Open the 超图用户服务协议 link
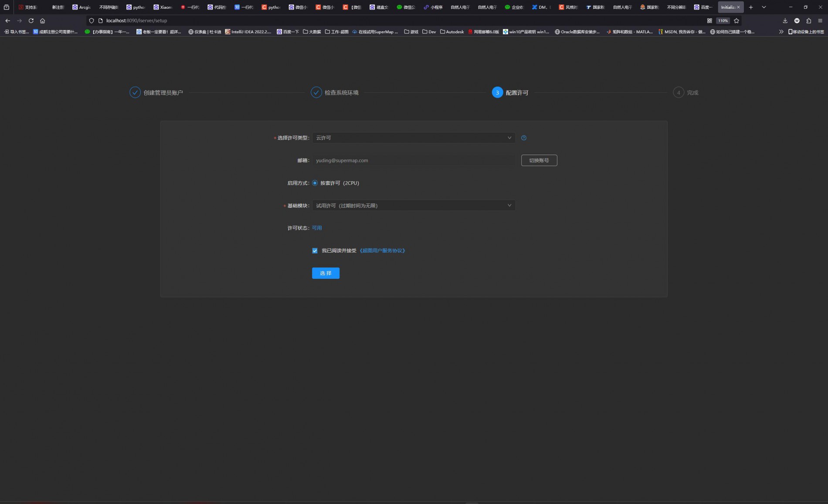Screen dimensions: 828x504 [382, 250]
